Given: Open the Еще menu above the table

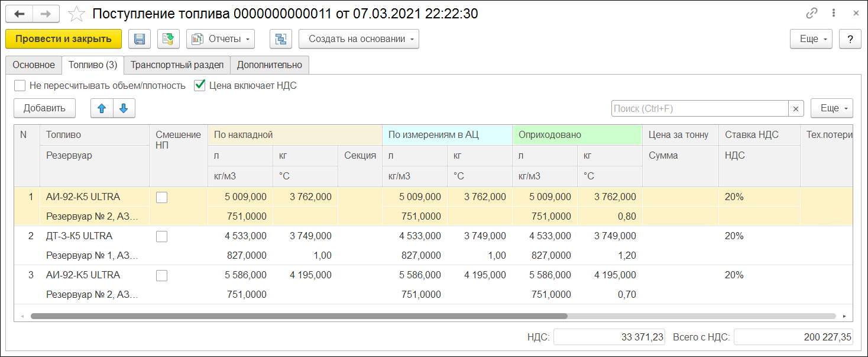Looking at the screenshot, I should point(831,108).
